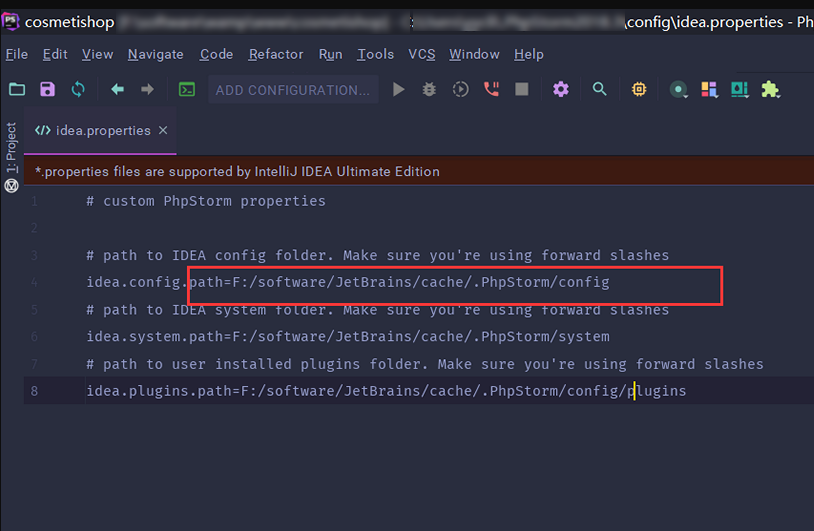Open Settings with the purple gear icon
The height and width of the screenshot is (531, 814).
[x=561, y=89]
